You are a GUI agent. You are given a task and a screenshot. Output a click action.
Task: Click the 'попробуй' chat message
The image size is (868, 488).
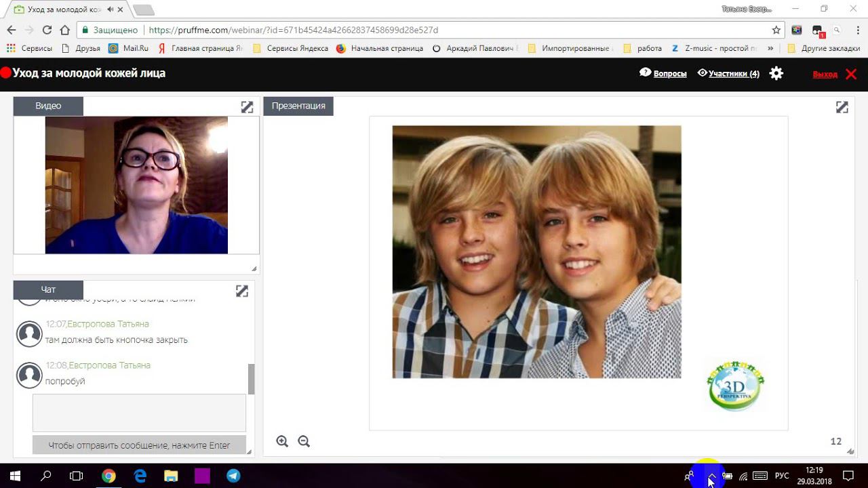click(x=65, y=382)
